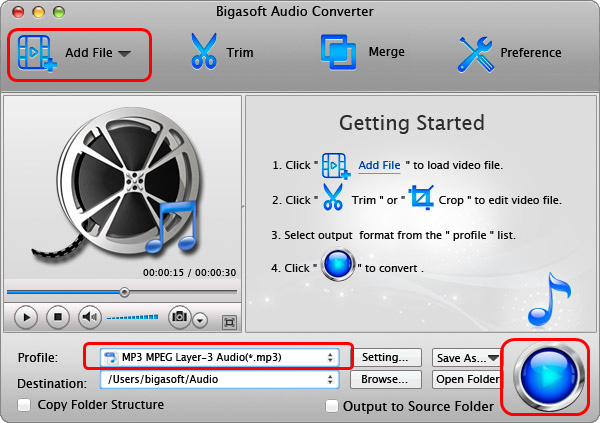600x423 pixels.
Task: Click the Preference label in toolbar
Action: tap(531, 52)
